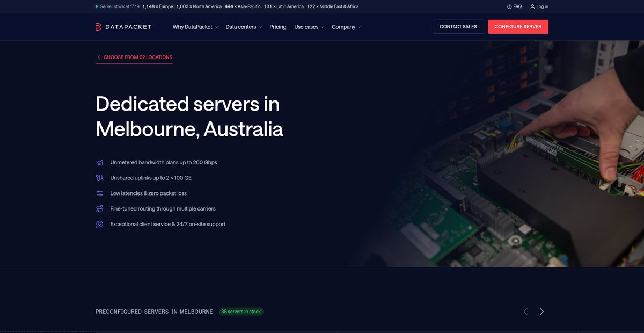The image size is (644, 333).
Task: Click the DataPacket logo icon
Action: (x=99, y=27)
